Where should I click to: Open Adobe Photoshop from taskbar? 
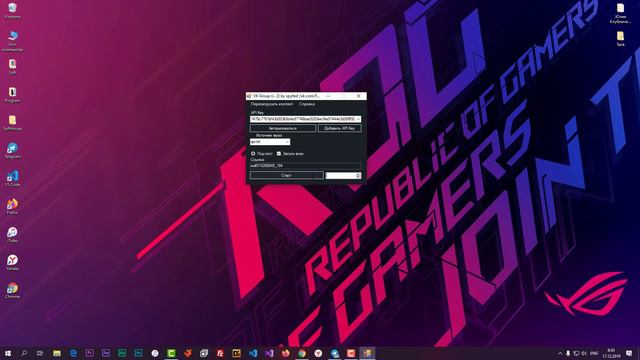(138, 353)
